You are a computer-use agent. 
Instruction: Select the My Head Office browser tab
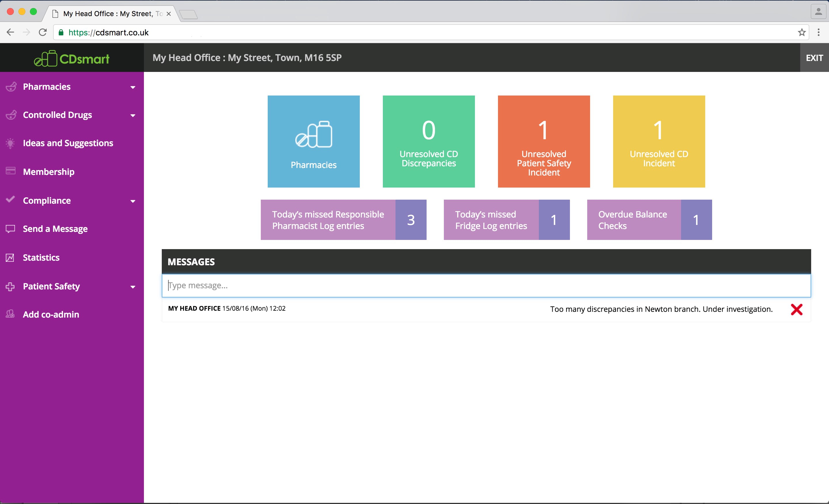tap(108, 14)
